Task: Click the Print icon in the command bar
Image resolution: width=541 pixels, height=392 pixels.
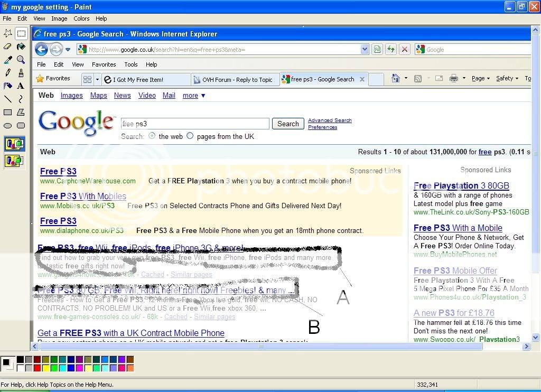Action: click(454, 79)
